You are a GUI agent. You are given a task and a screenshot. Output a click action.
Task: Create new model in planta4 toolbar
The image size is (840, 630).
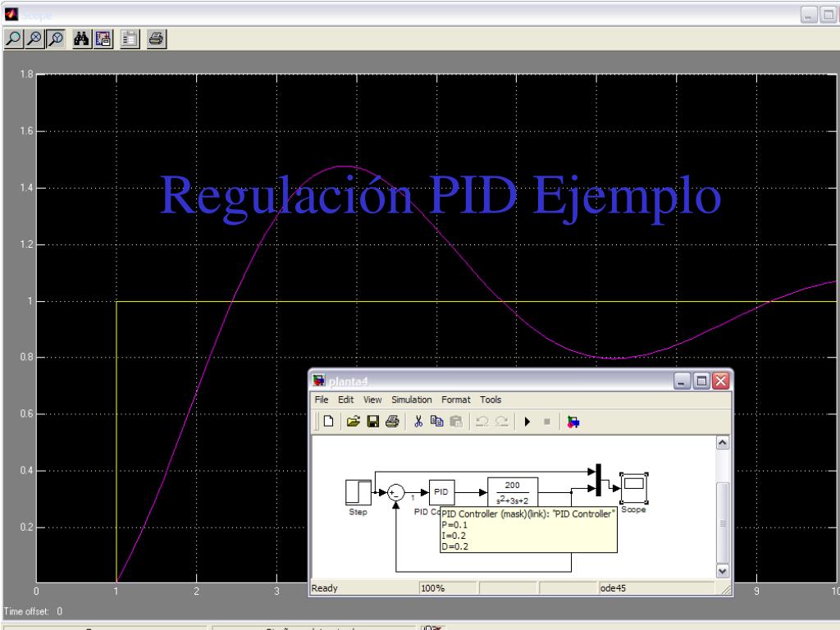328,422
